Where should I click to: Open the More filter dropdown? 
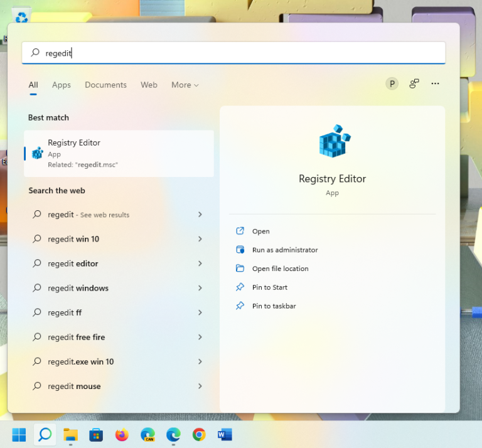(x=185, y=85)
